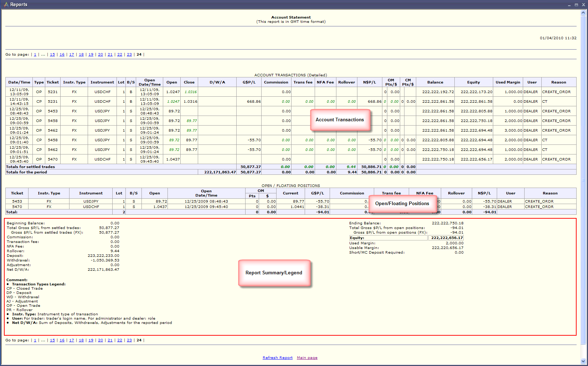Click the Totals for the period row label

26,172
